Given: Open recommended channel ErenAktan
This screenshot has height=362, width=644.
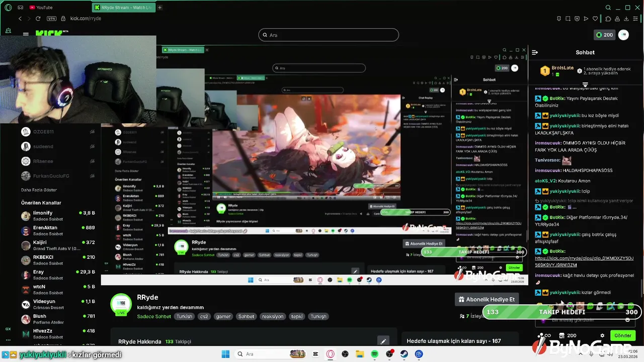Looking at the screenshot, I should point(58,230).
